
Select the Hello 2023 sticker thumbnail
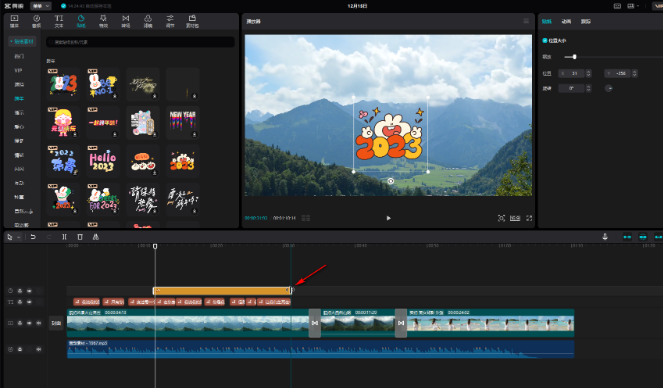click(103, 161)
